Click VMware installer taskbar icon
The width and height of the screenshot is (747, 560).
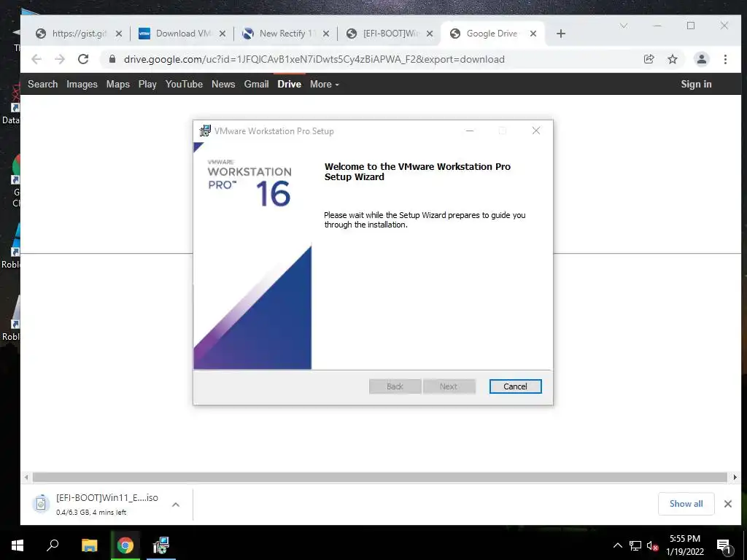pos(161,545)
